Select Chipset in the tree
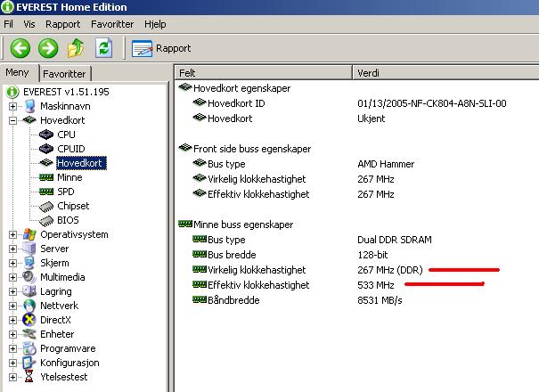This screenshot has height=392, width=539. click(73, 206)
